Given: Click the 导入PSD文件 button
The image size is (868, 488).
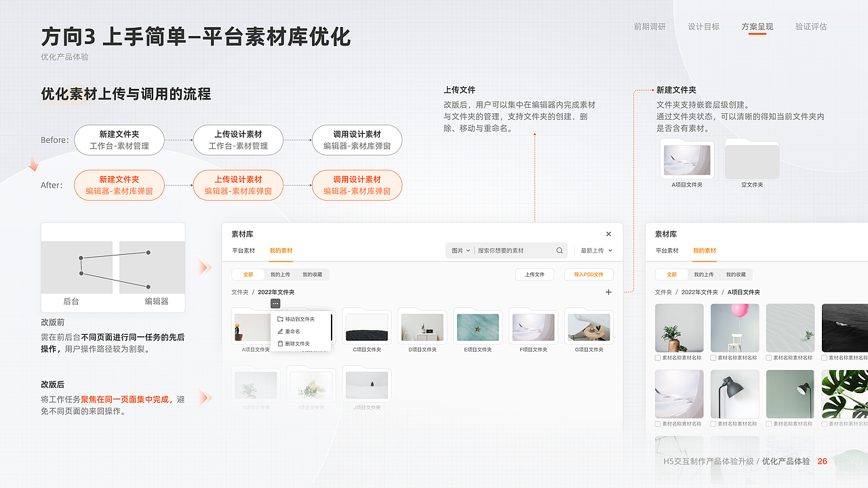Looking at the screenshot, I should click(x=589, y=274).
